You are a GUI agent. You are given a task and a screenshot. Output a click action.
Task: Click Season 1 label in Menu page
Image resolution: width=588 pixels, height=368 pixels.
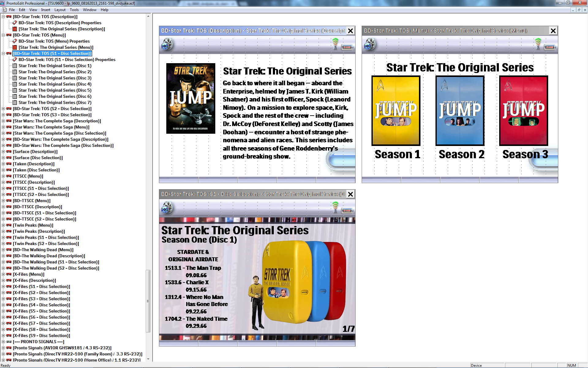tap(398, 154)
